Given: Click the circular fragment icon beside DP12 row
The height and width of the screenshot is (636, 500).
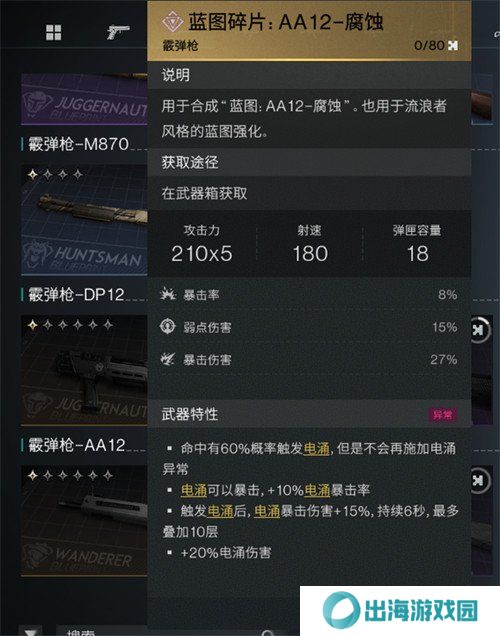Looking at the screenshot, I should click(480, 330).
